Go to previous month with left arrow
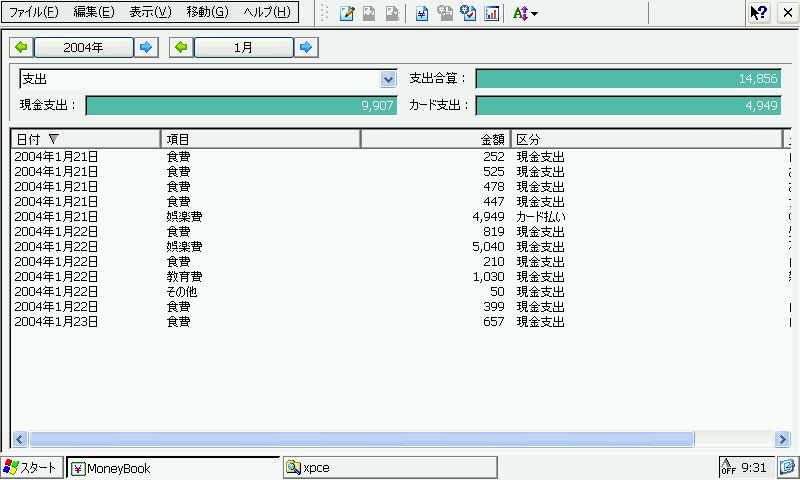The image size is (800, 480). tap(181, 47)
